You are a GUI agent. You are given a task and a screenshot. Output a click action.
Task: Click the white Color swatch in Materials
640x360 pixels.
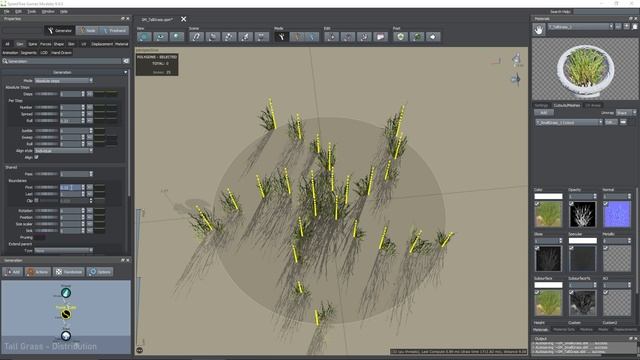[548, 196]
